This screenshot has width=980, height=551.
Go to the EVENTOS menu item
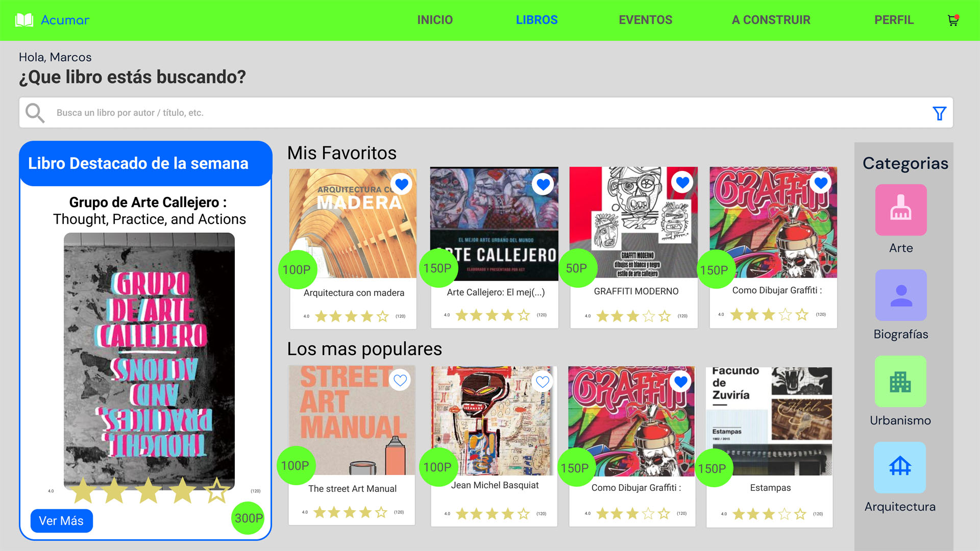tap(645, 20)
